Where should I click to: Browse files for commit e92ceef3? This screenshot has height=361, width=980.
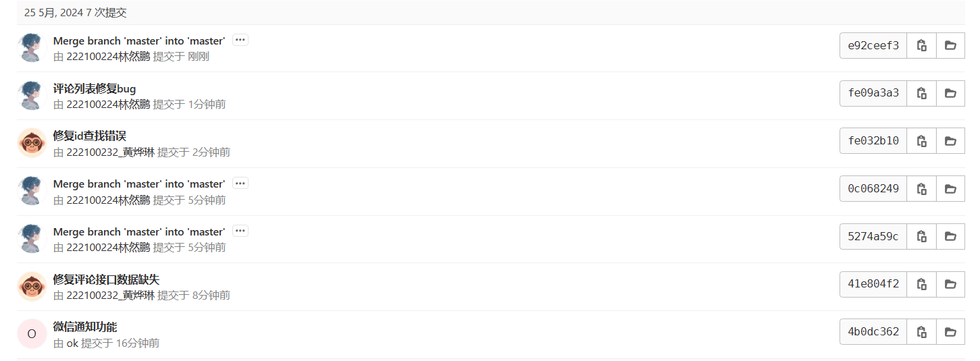(950, 45)
